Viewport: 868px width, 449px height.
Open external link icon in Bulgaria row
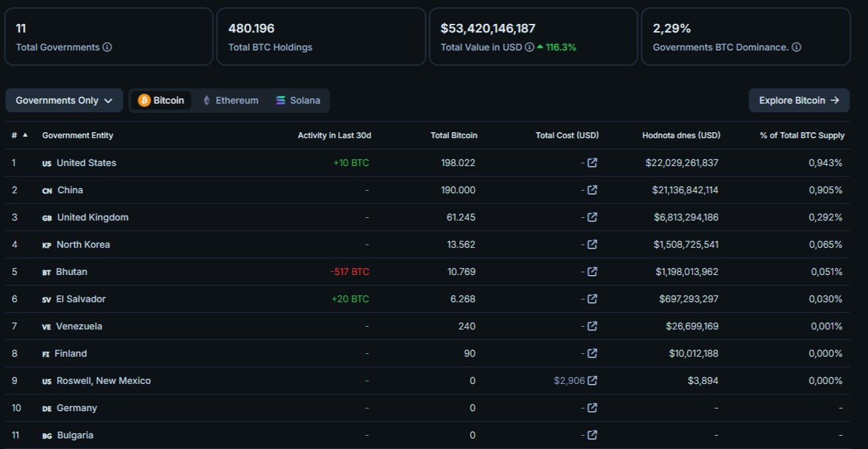[x=592, y=435]
